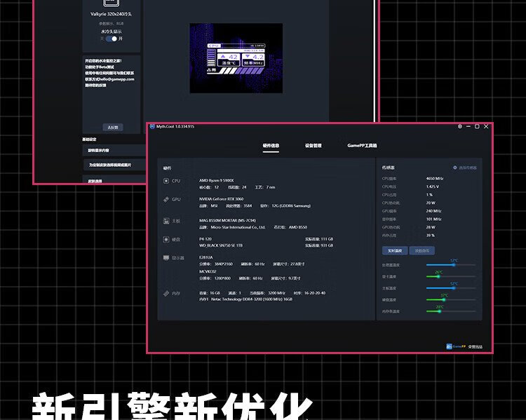Click the 波动曲线 button next to 实时温度
The width and height of the screenshot is (526, 420).
click(422, 250)
